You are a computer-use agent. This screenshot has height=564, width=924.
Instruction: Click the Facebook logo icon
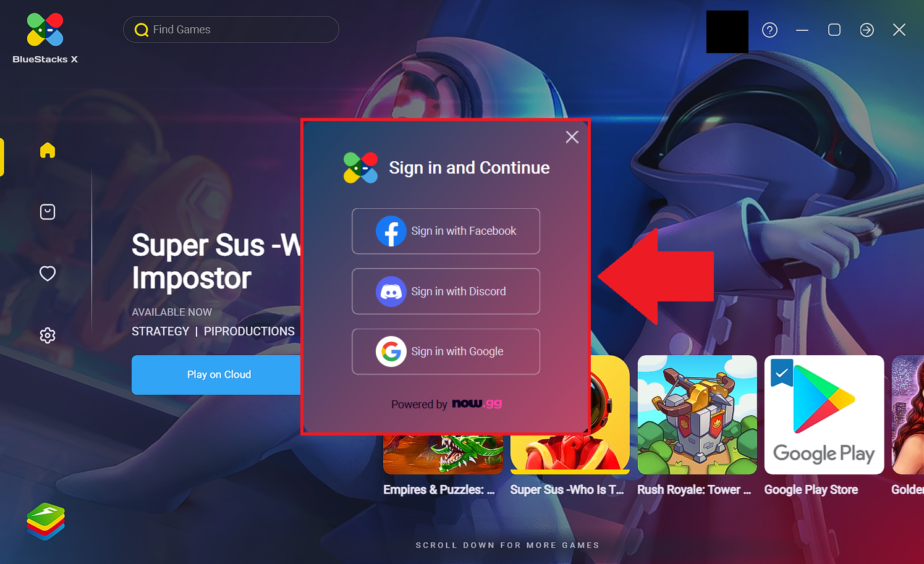[391, 231]
